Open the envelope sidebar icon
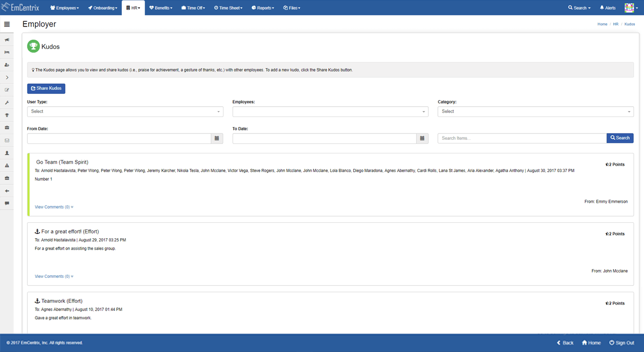 pos(7,140)
